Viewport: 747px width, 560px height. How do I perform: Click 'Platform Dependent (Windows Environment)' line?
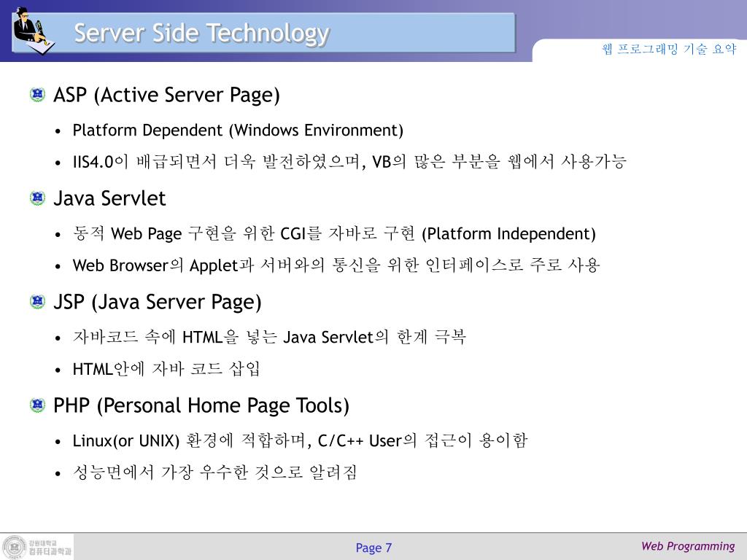pyautogui.click(x=238, y=130)
